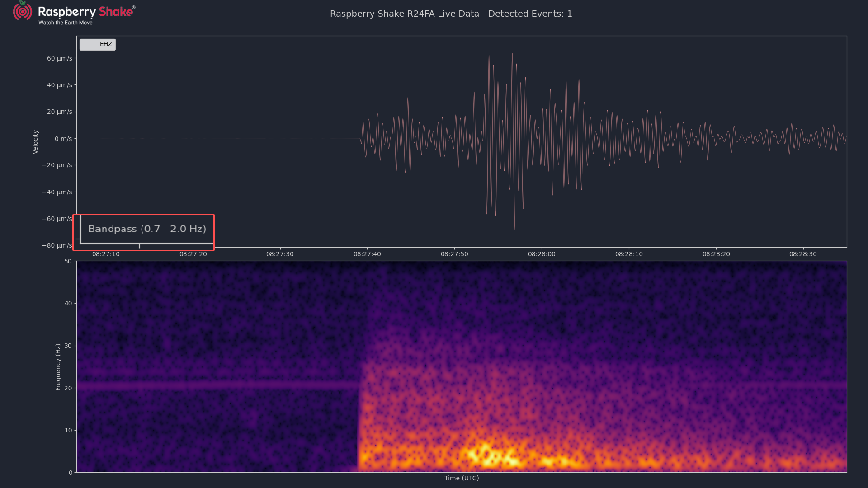Click the Raspberry Shake R24FA Live Data title
The image size is (868, 488).
(x=451, y=14)
